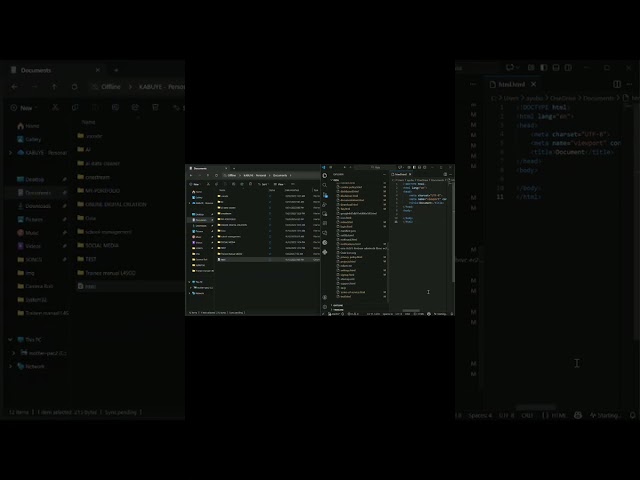Viewport: 640px width, 480px height.
Task: Select Videos in navigation pane
Action: pyautogui.click(x=198, y=242)
